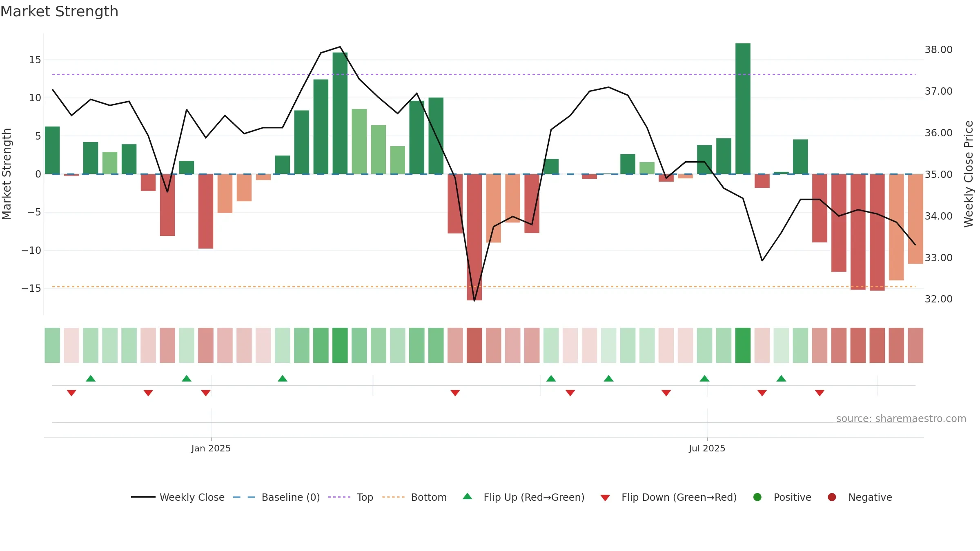This screenshot has width=980, height=551.
Task: Toggle the Flip Up (Red→Green) legend entry
Action: coord(523,497)
